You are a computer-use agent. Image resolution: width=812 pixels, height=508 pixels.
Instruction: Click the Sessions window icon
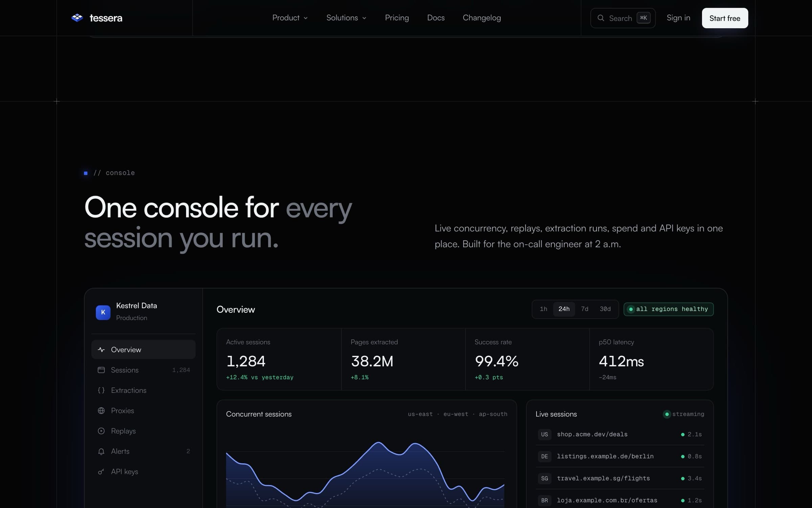tap(101, 370)
